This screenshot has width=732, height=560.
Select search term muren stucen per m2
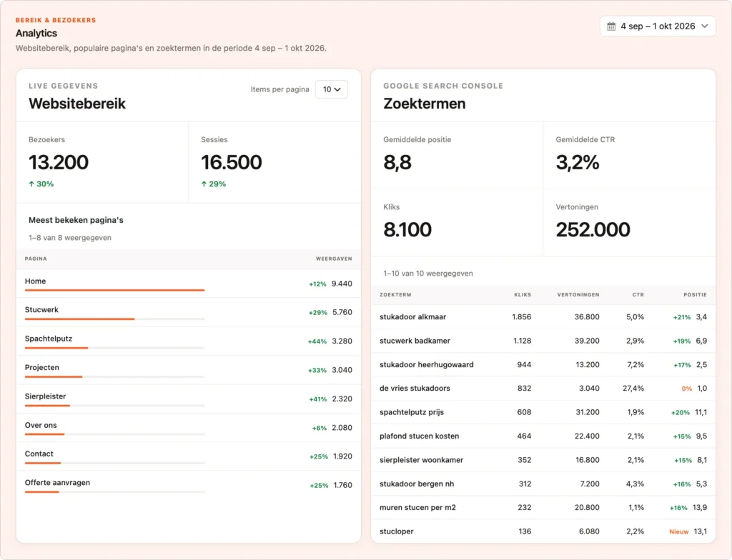(417, 507)
